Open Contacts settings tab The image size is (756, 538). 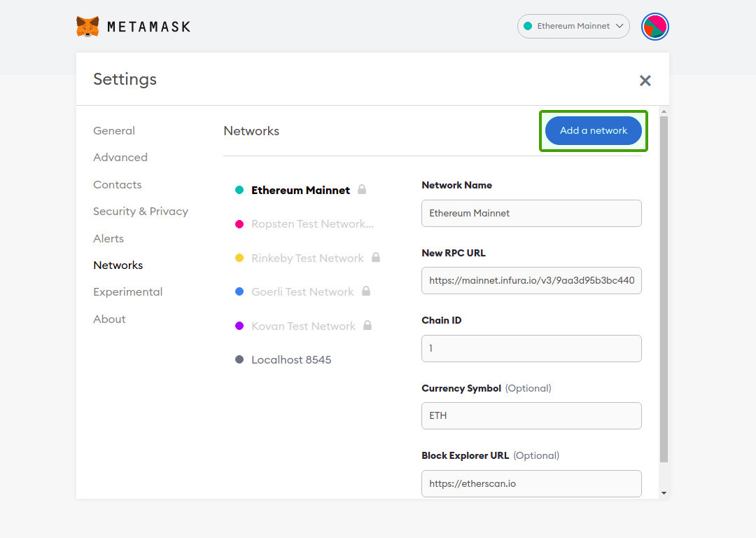118,185
